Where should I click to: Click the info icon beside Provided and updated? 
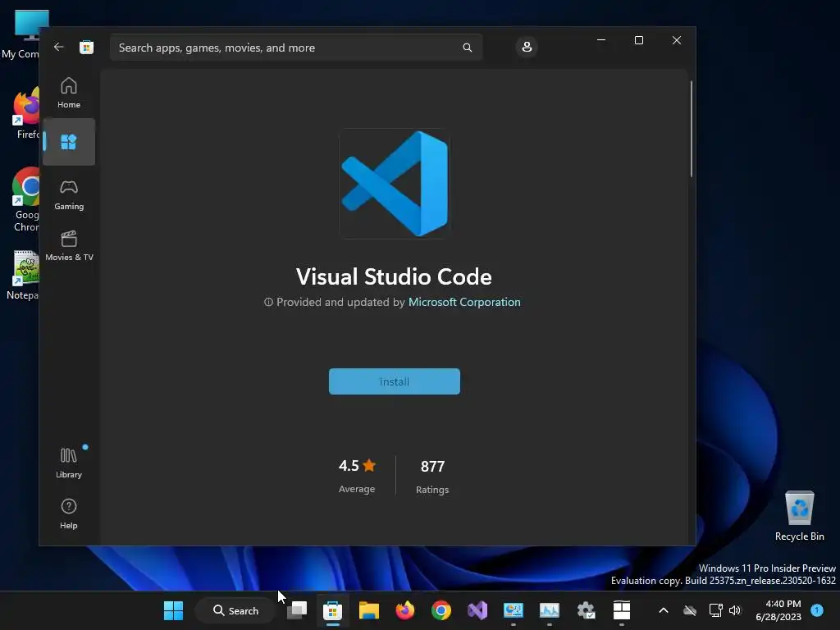[268, 302]
